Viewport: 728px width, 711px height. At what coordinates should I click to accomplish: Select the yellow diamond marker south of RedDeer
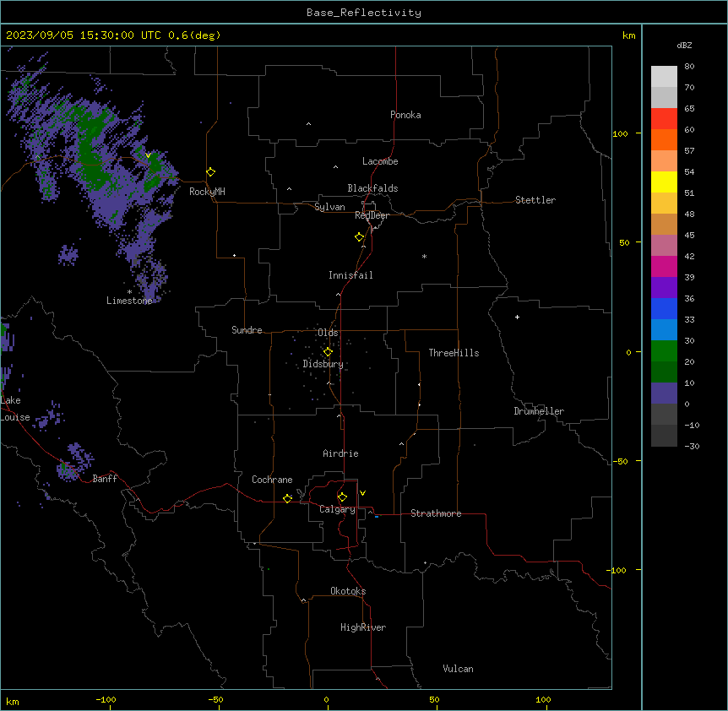[x=360, y=237]
